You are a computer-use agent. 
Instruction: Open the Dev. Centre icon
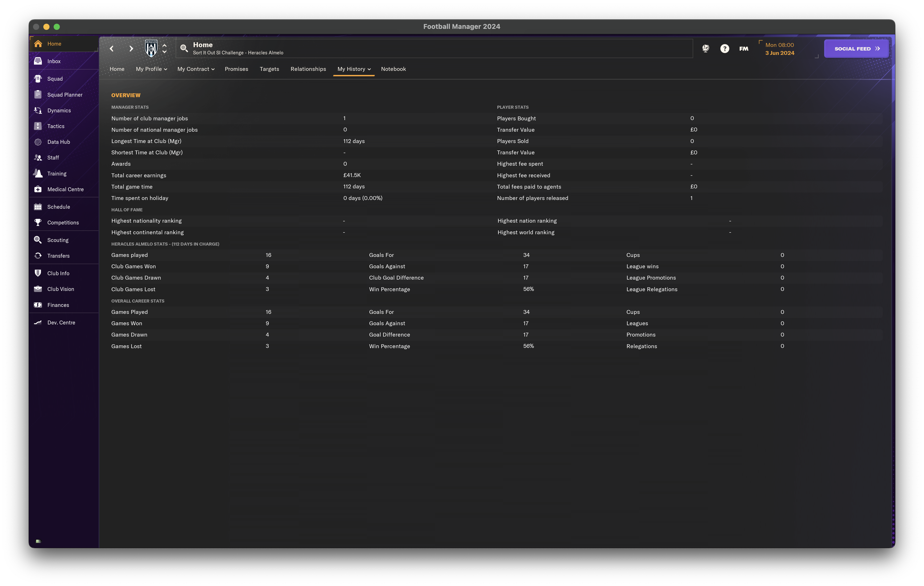coord(38,323)
